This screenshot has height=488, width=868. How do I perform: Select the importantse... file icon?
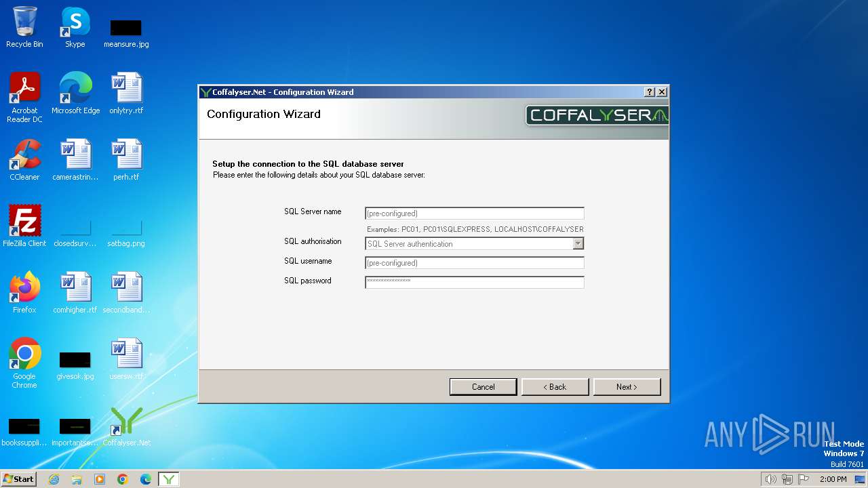tap(75, 432)
